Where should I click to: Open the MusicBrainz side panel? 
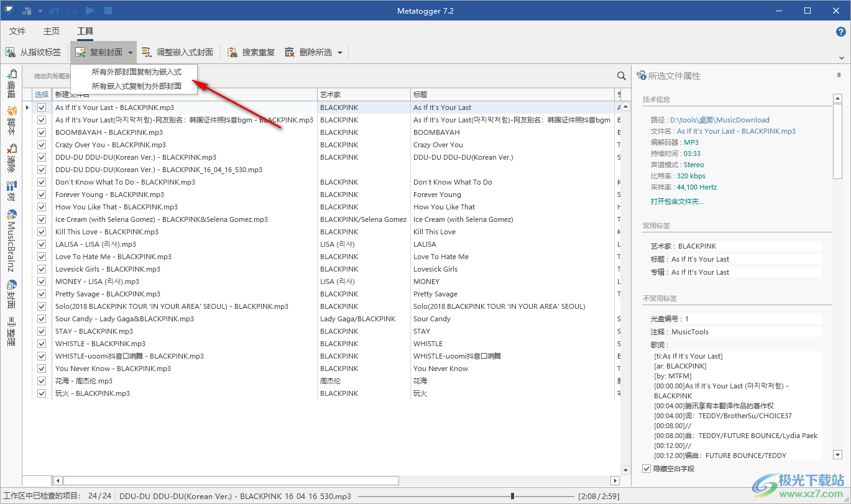(11, 241)
